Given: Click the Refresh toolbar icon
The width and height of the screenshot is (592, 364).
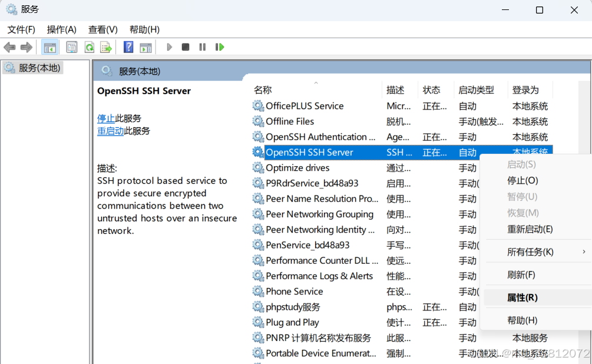Looking at the screenshot, I should tap(89, 47).
